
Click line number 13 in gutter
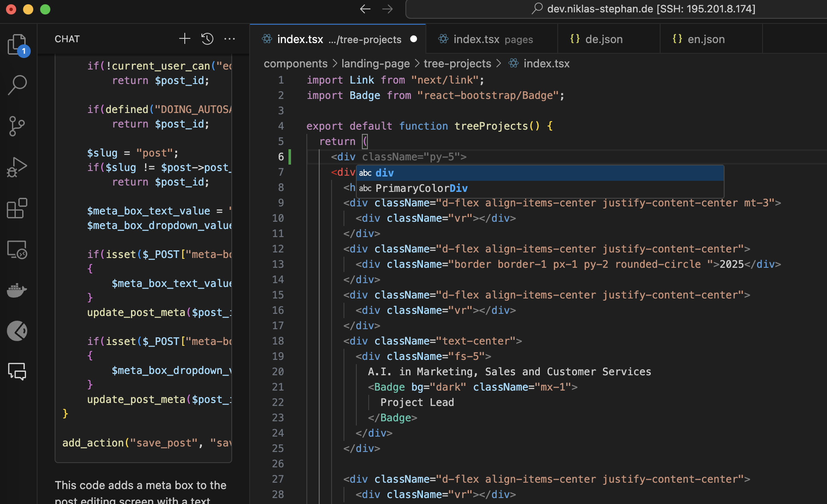(x=278, y=264)
